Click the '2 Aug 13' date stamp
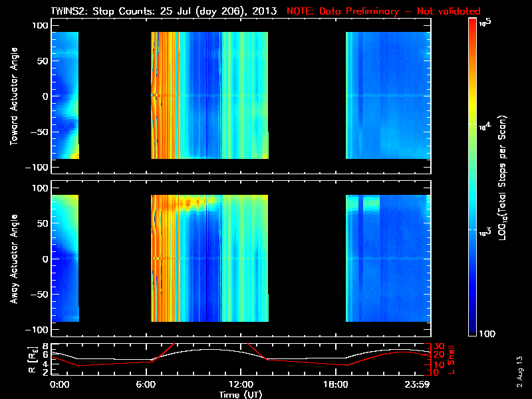 [519, 372]
